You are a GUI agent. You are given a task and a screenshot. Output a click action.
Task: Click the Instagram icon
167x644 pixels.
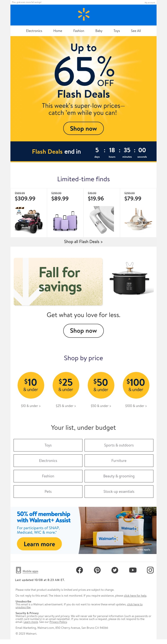[x=150, y=570]
